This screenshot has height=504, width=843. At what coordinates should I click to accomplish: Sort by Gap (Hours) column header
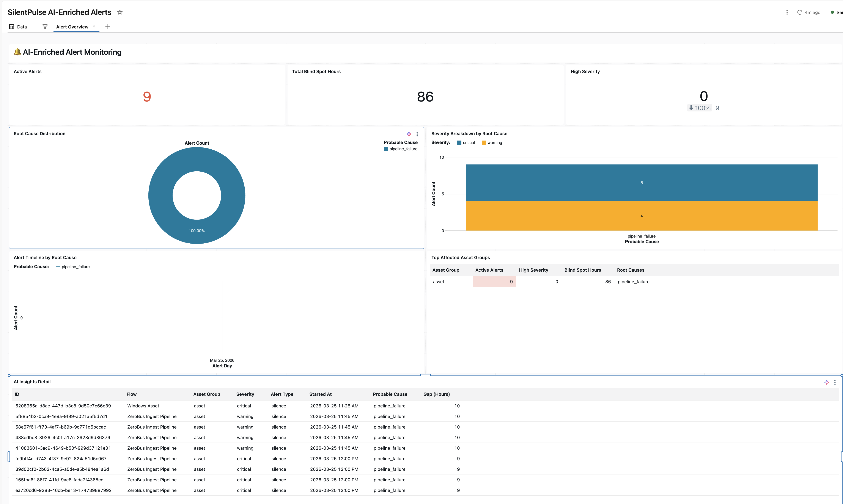(x=436, y=394)
